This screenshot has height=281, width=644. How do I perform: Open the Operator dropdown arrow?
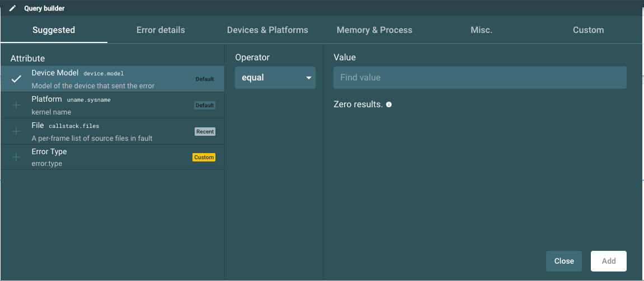click(309, 78)
